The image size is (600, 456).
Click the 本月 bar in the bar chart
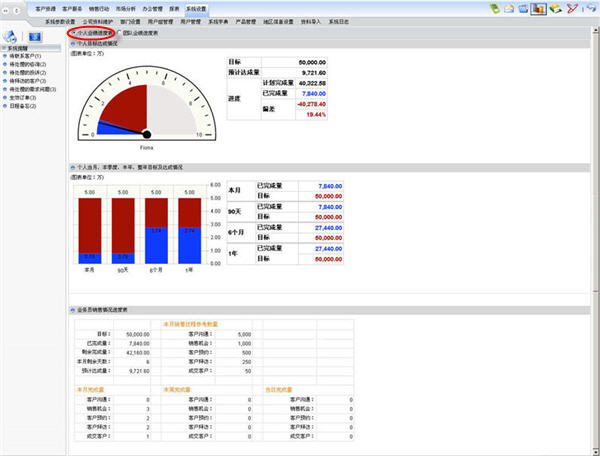pyautogui.click(x=90, y=231)
